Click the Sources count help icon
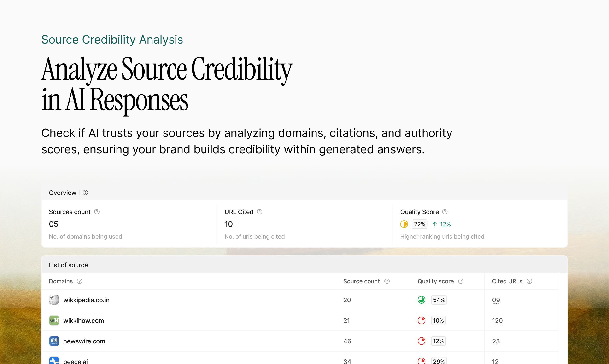609x364 pixels. (97, 212)
